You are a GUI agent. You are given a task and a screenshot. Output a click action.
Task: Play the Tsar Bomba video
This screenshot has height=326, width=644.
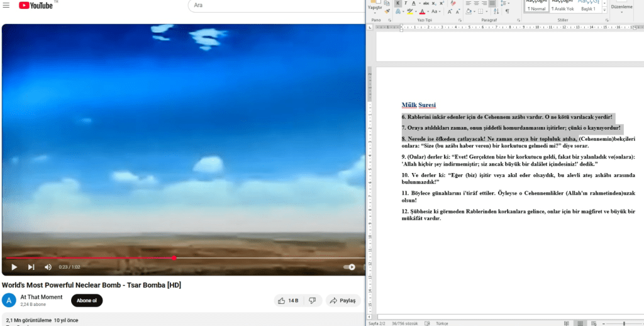pos(14,267)
